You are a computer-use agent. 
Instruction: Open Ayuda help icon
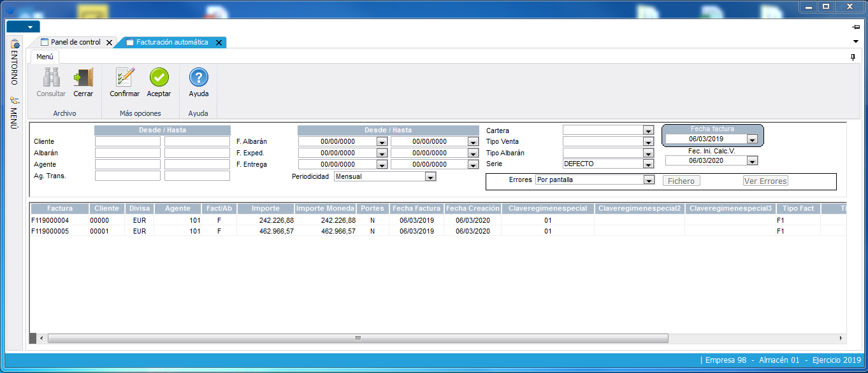[x=199, y=78]
